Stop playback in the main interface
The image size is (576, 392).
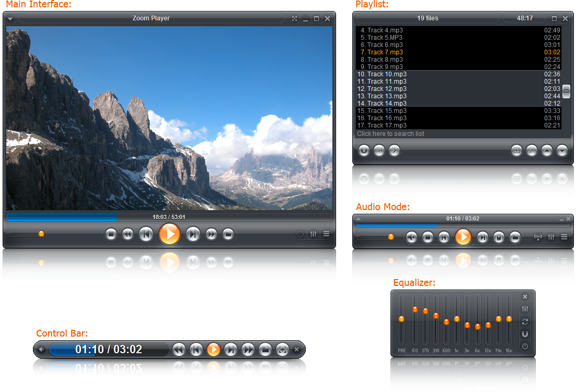(111, 234)
